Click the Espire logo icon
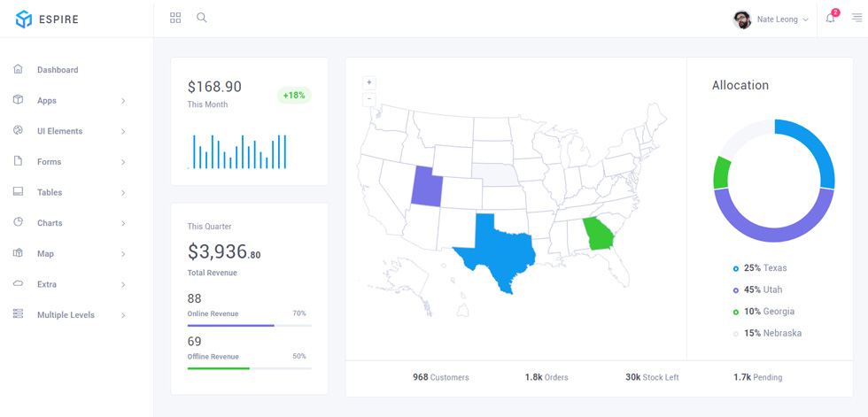The image size is (868, 417). point(24,19)
